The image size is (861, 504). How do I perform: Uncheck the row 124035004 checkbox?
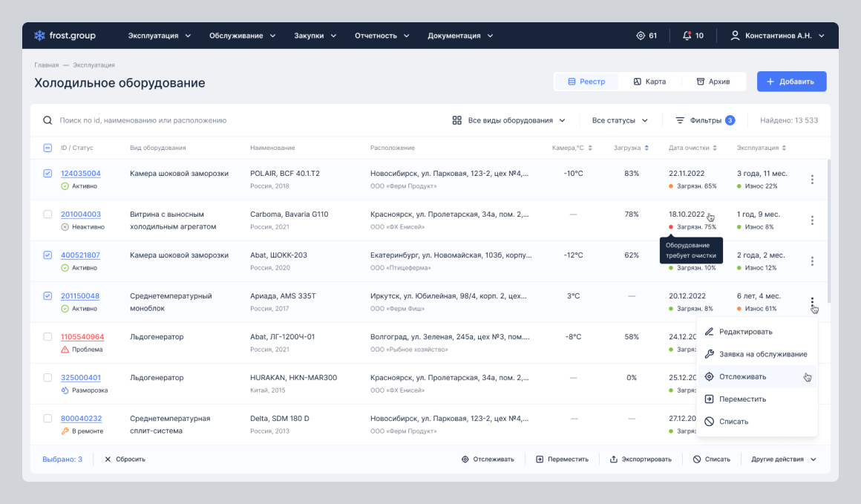tap(48, 174)
